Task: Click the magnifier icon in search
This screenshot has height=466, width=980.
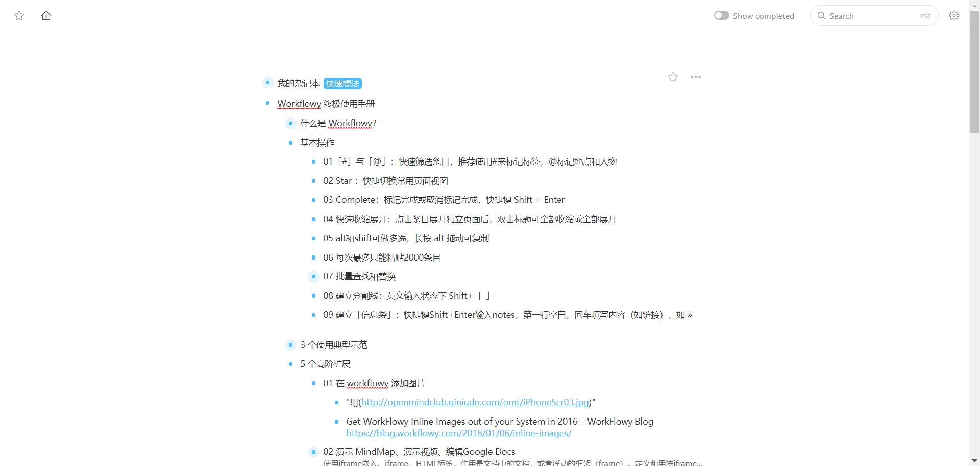Action: pyautogui.click(x=821, y=16)
